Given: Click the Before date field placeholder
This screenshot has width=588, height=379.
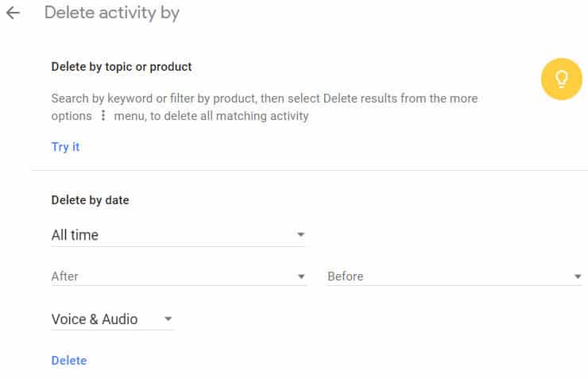Looking at the screenshot, I should 345,277.
